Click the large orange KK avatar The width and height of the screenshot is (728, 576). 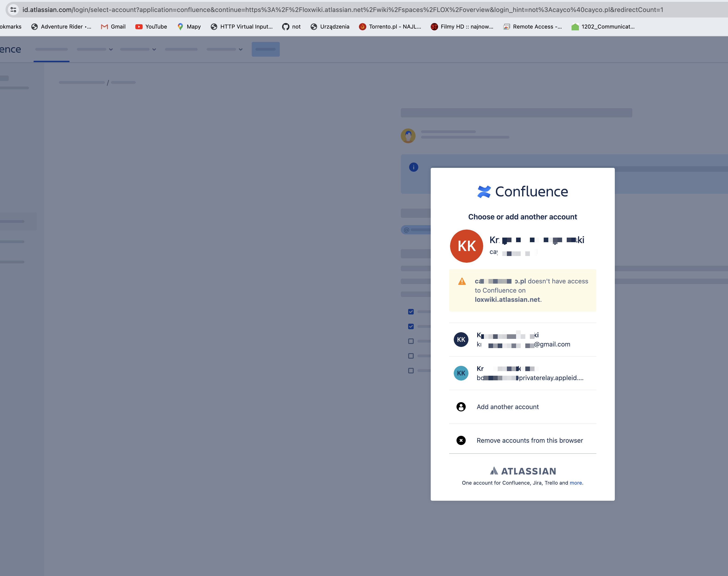click(x=466, y=246)
